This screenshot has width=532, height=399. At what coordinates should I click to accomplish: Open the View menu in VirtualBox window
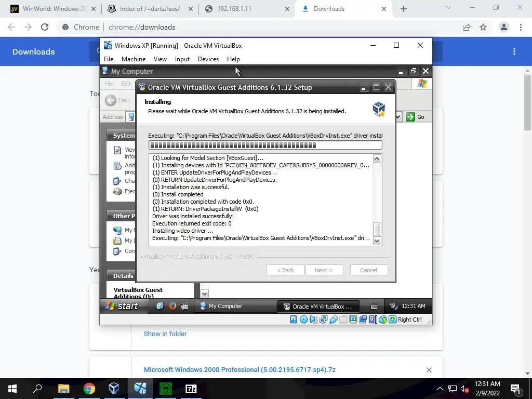[x=160, y=59]
